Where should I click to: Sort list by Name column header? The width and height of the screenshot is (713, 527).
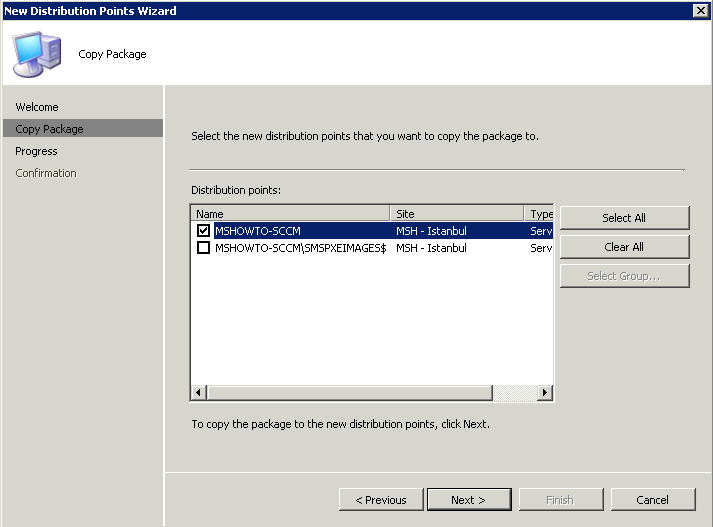[x=290, y=214]
